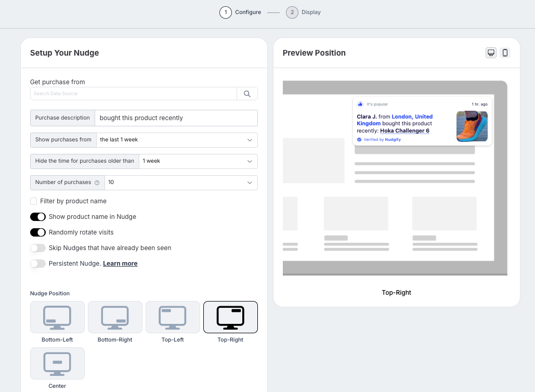Screen dimensions: 535x392
Task: Select the Center nudge position monitor
Action: [57, 363]
